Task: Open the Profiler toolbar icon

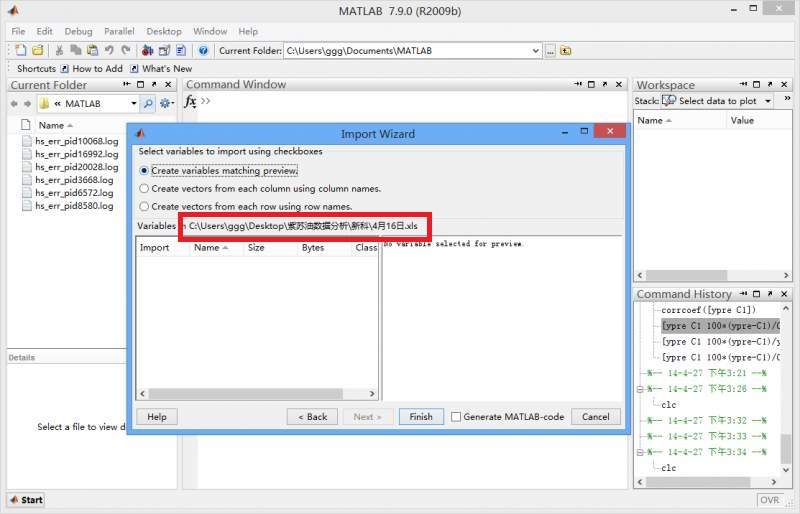Action: point(181,50)
